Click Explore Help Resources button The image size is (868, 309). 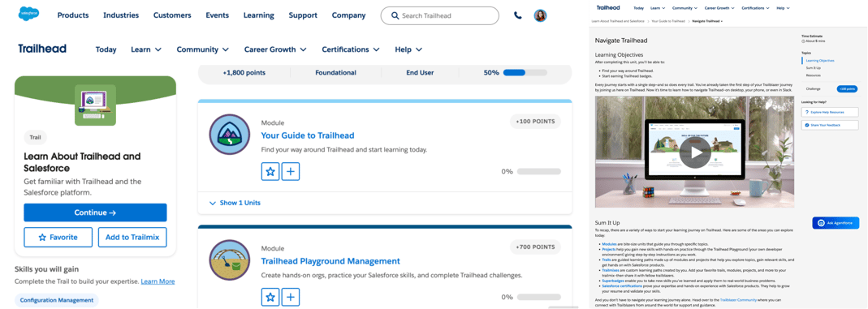(829, 112)
